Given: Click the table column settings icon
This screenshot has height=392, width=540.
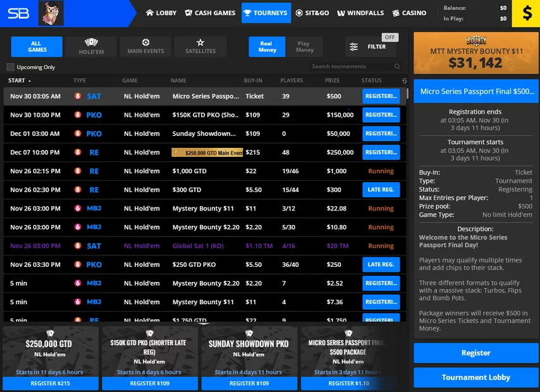Looking at the screenshot, I should [x=405, y=81].
